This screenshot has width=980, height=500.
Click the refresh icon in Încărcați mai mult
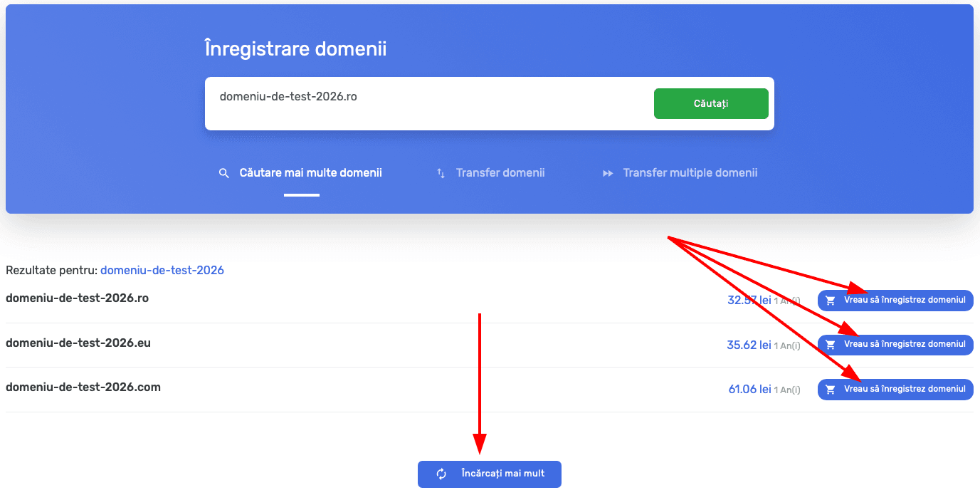pos(441,474)
